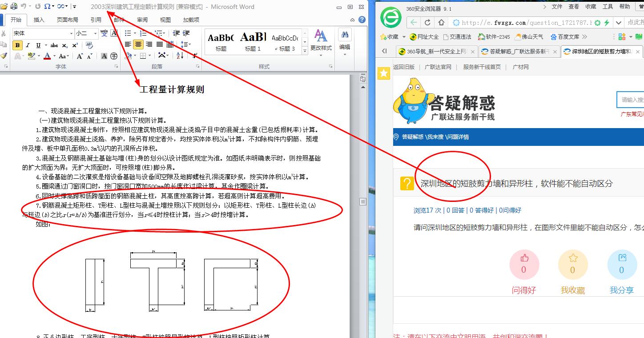Click the Quick Print icon in Word
Viewport: 644px width, 338px height.
(14, 7)
